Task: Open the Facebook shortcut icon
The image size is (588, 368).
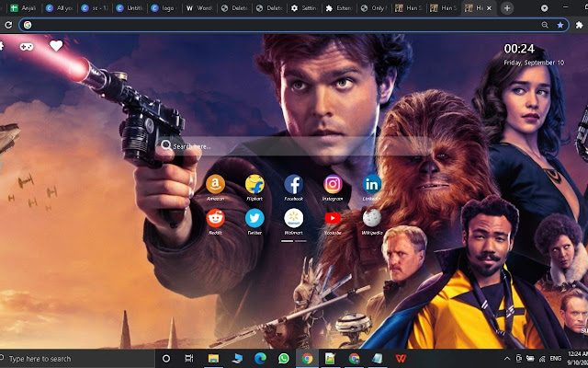Action: coord(294,184)
